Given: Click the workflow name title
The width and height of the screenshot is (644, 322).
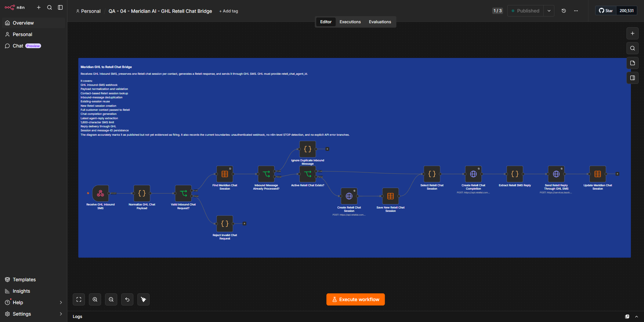Looking at the screenshot, I should tap(160, 11).
